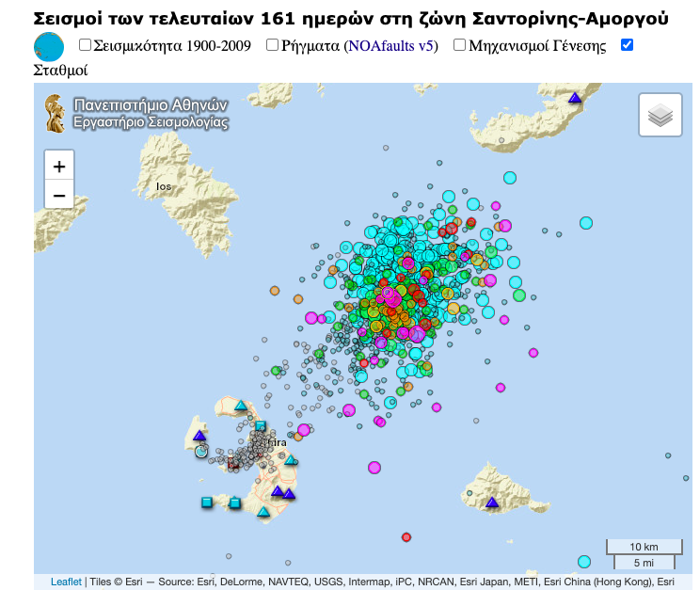
Task: Click the cyan earthquake marker near the scale bar
Action: coord(584,562)
